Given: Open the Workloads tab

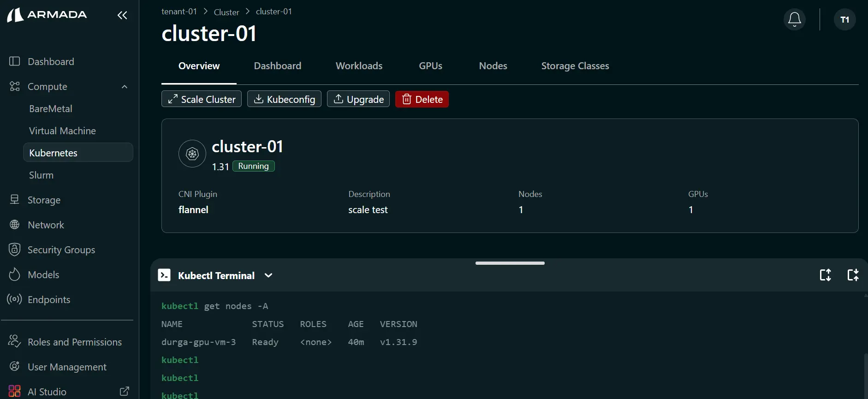Looking at the screenshot, I should (359, 66).
